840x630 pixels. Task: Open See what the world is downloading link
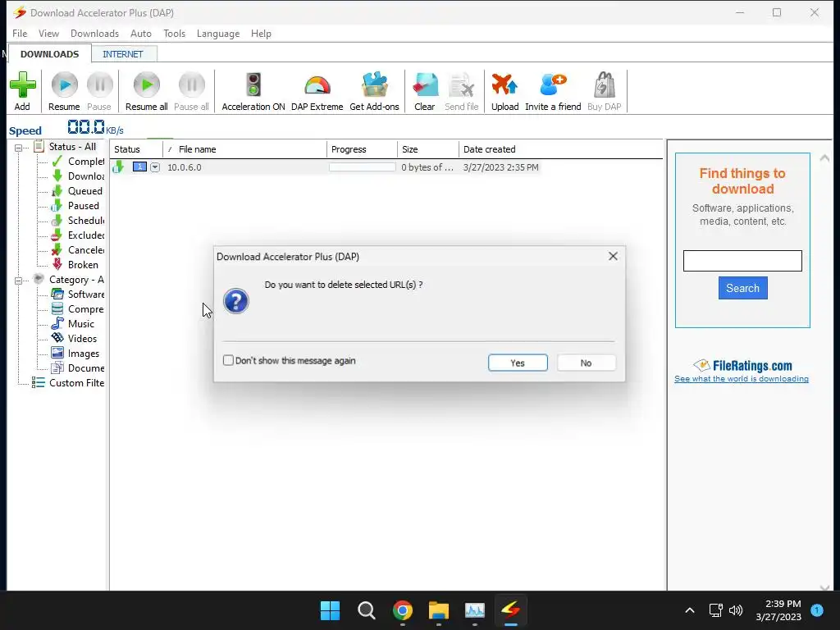point(742,379)
